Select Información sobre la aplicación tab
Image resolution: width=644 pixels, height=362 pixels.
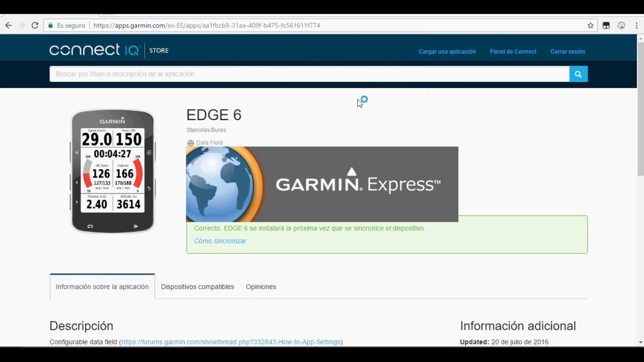pyautogui.click(x=102, y=287)
